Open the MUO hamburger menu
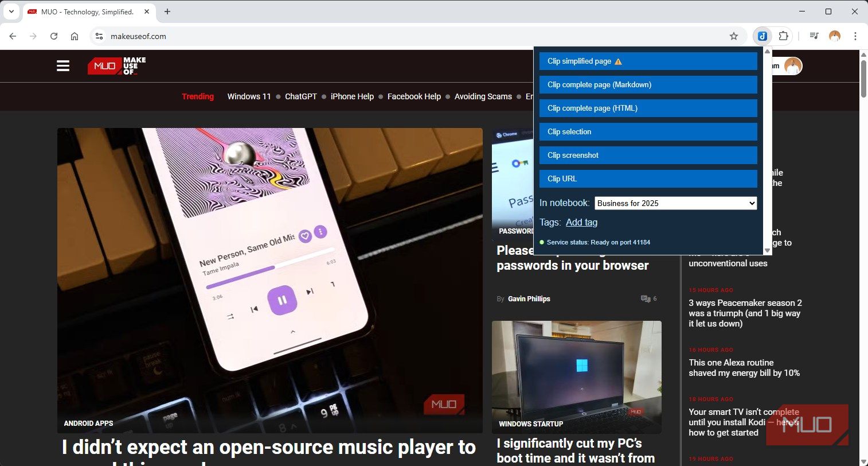 [x=63, y=66]
